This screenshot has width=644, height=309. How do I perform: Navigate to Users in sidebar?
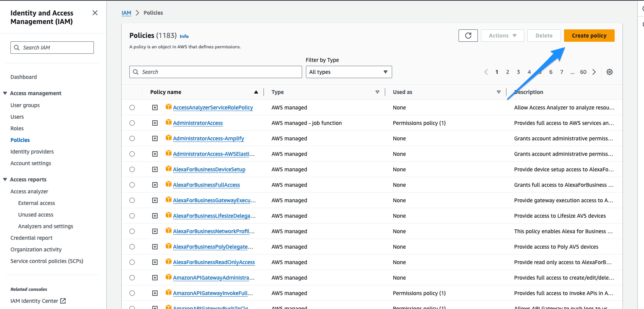[17, 117]
